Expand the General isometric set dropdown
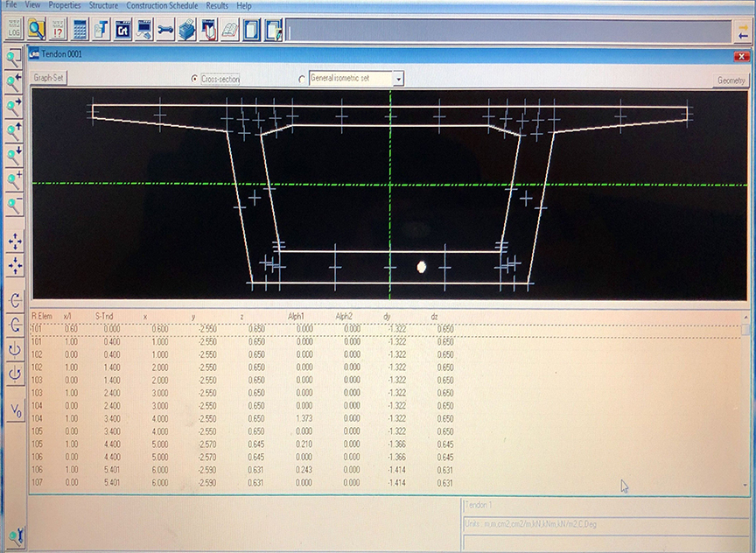 399,79
